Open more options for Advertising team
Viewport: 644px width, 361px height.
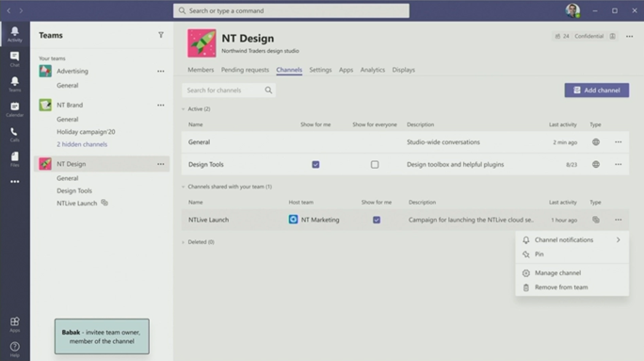(161, 71)
